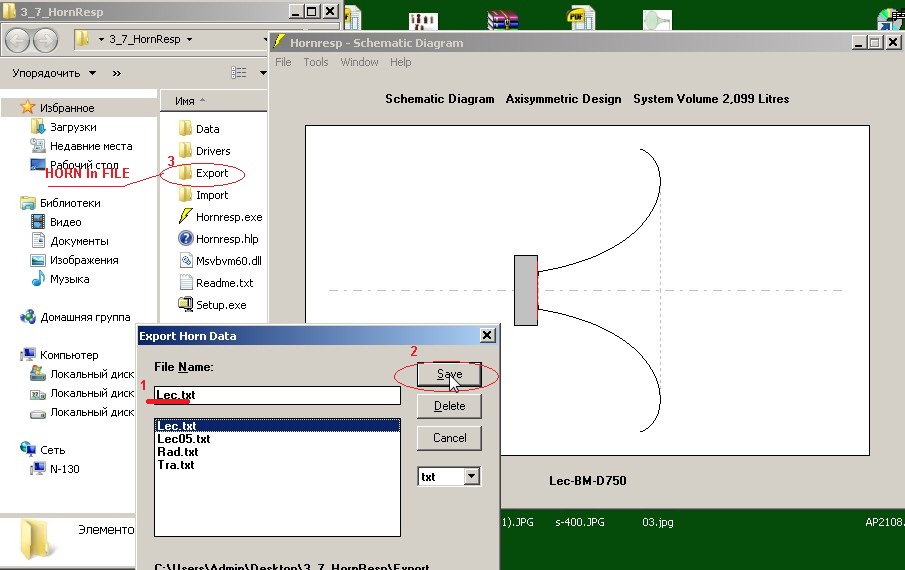Select Hornresp.exe lightning icon file
Viewport: 905px width, 570px height.
coord(220,217)
